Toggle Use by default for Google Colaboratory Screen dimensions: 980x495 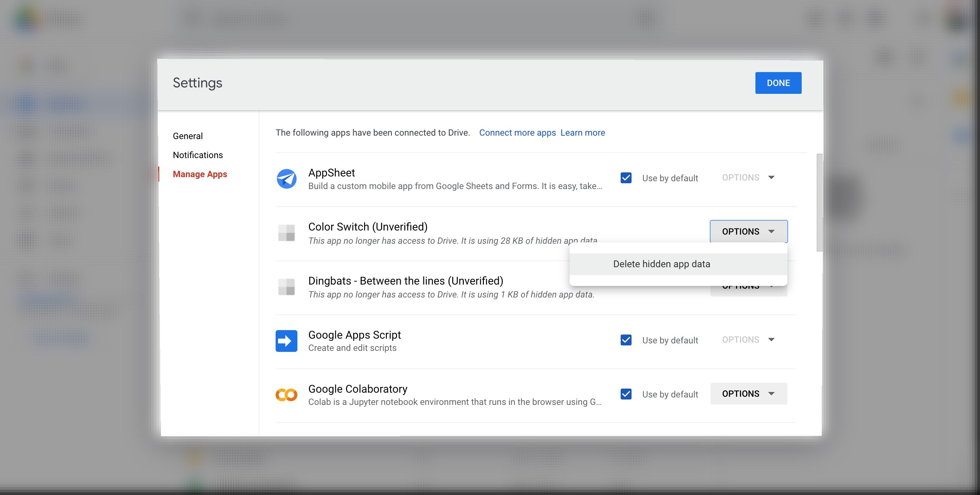(x=626, y=394)
